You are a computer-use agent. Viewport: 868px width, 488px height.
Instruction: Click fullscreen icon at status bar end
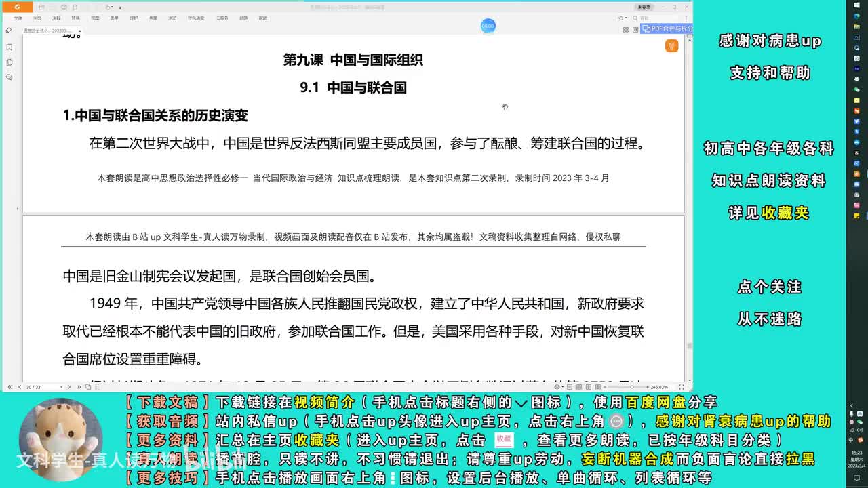[x=682, y=387]
